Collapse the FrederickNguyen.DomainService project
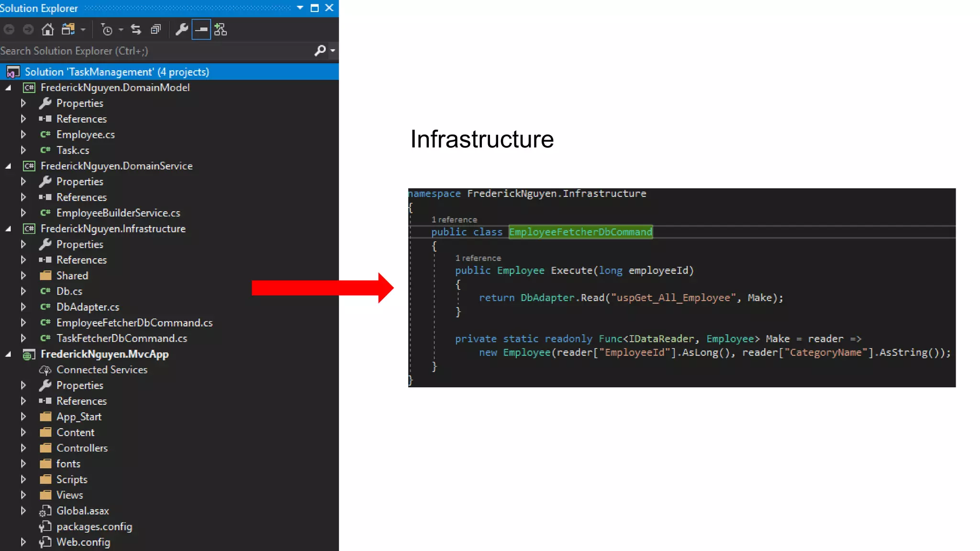This screenshot has height=551, width=980. [8, 166]
